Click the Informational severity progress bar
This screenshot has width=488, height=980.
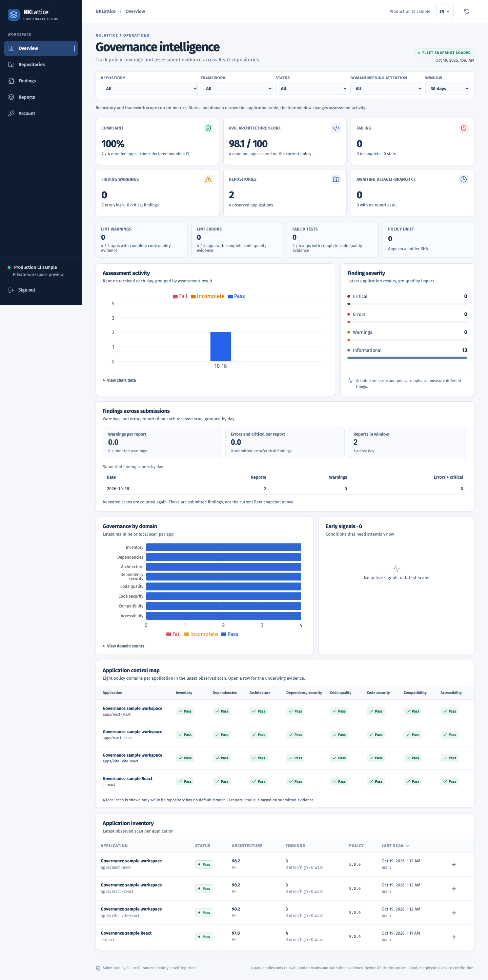(x=407, y=358)
